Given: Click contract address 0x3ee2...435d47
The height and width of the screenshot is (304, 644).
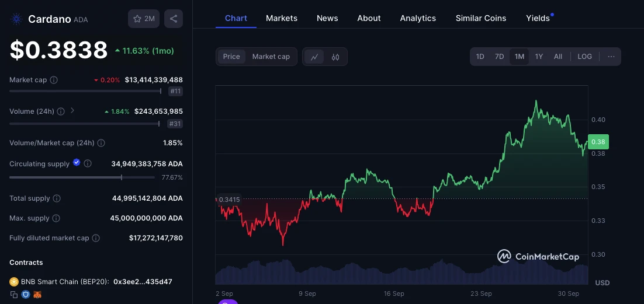Looking at the screenshot, I should pos(143,282).
